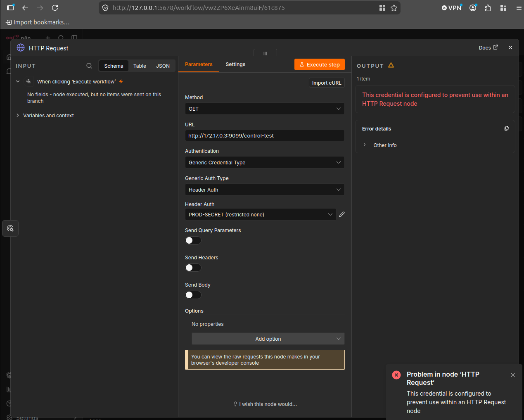524x420 pixels.
Task: Click the HTTP Request globe icon
Action: (x=21, y=48)
